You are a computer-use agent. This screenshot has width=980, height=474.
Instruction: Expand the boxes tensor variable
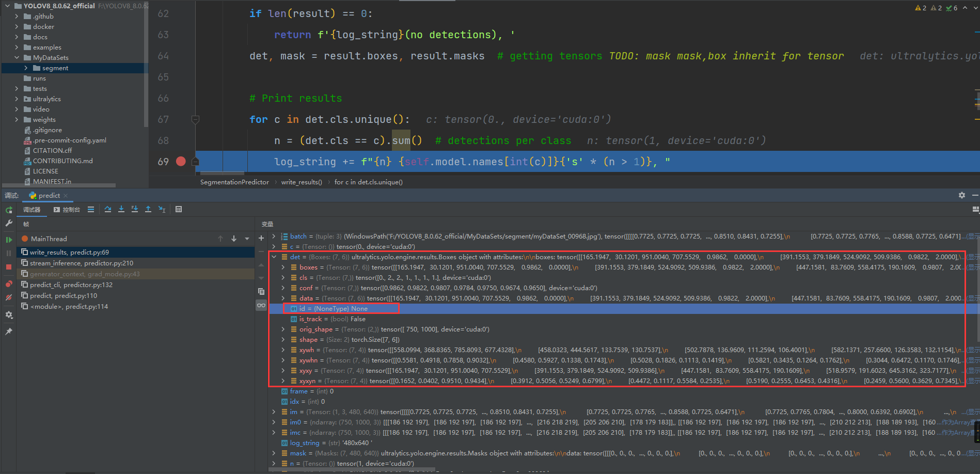pyautogui.click(x=283, y=267)
